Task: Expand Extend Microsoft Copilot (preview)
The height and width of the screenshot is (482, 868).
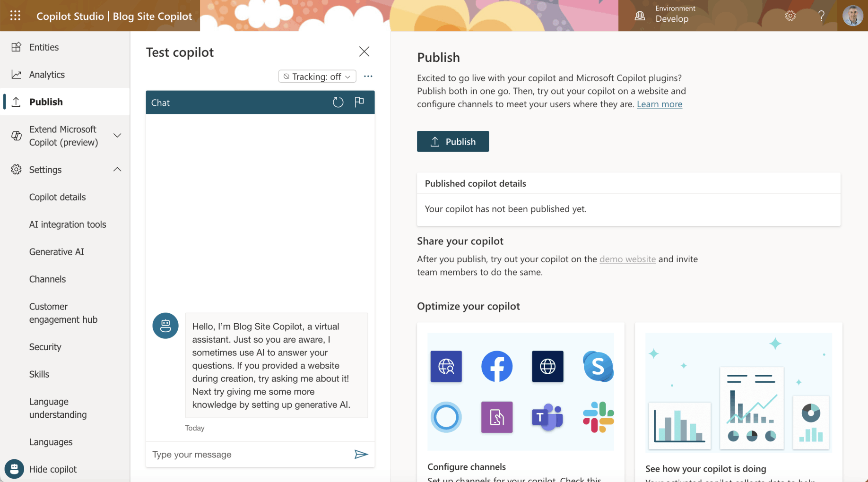Action: pos(117,136)
